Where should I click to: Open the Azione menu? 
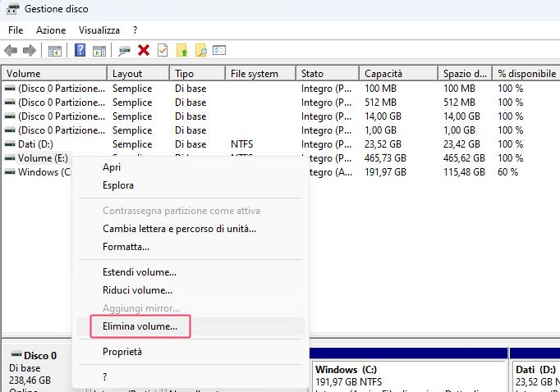click(x=51, y=30)
